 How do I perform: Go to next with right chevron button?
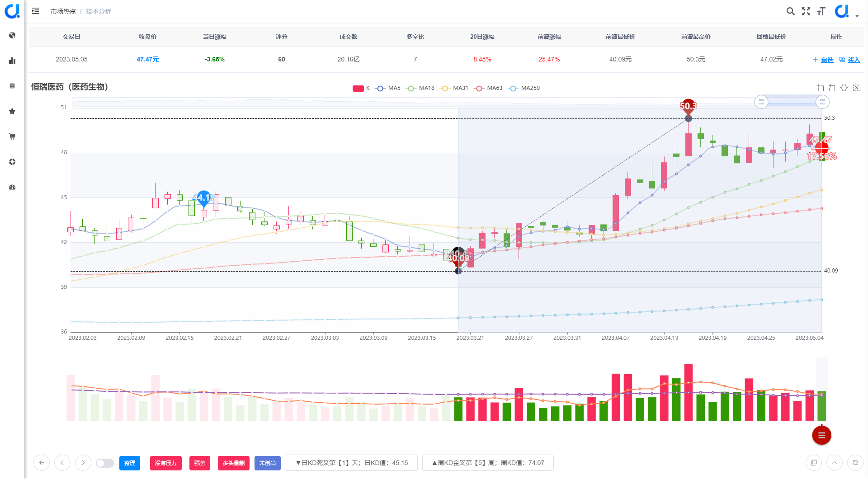[x=83, y=463]
